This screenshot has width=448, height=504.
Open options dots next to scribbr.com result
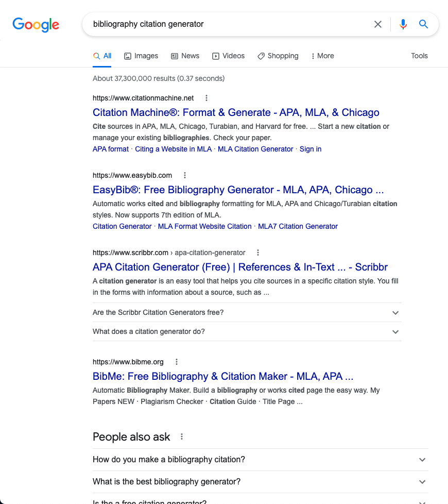click(258, 253)
